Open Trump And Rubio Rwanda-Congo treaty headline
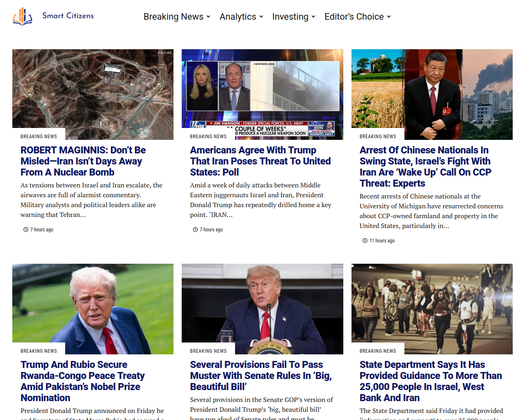Viewport: 525px width, 420px height. coord(82,381)
